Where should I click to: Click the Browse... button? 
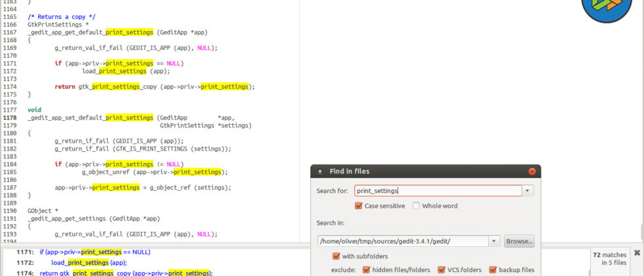[x=518, y=241]
